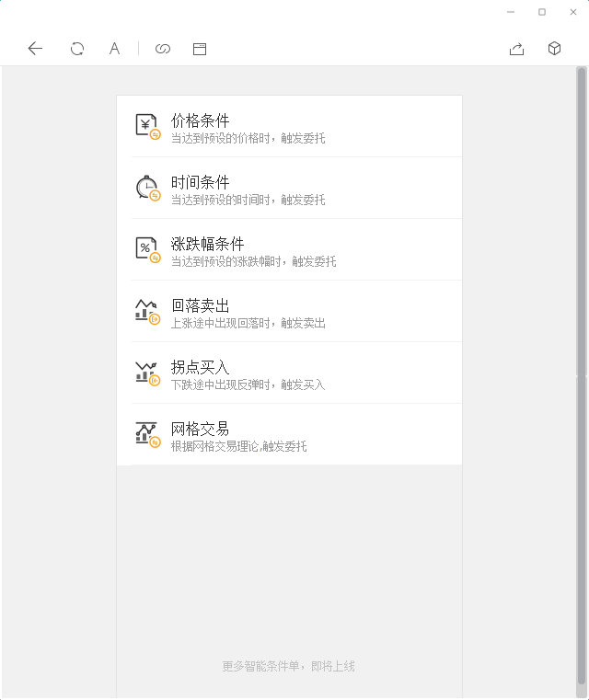Click the 网格交易 grid chart icon
Viewport: 589px width, 700px height.
[x=148, y=434]
